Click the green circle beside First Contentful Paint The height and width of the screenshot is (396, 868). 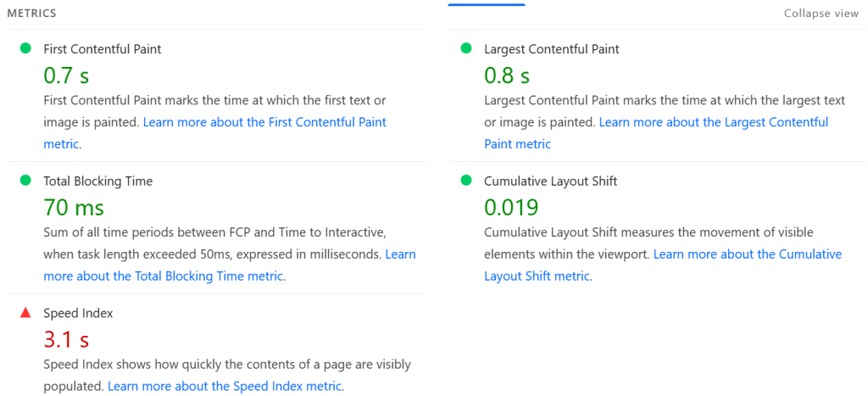click(25, 49)
